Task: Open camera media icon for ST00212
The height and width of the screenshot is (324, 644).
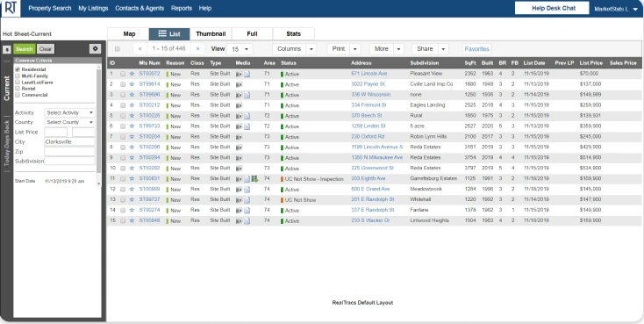Action: [x=239, y=105]
